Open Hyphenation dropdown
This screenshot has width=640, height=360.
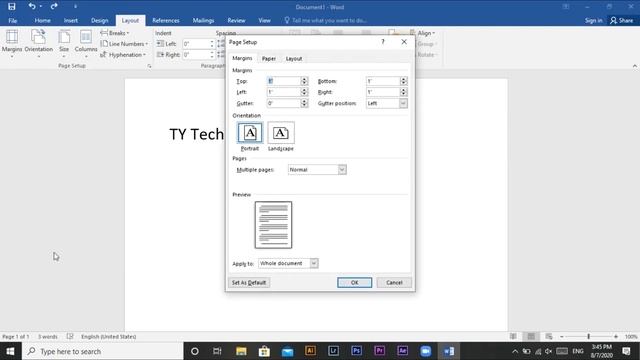pos(123,55)
